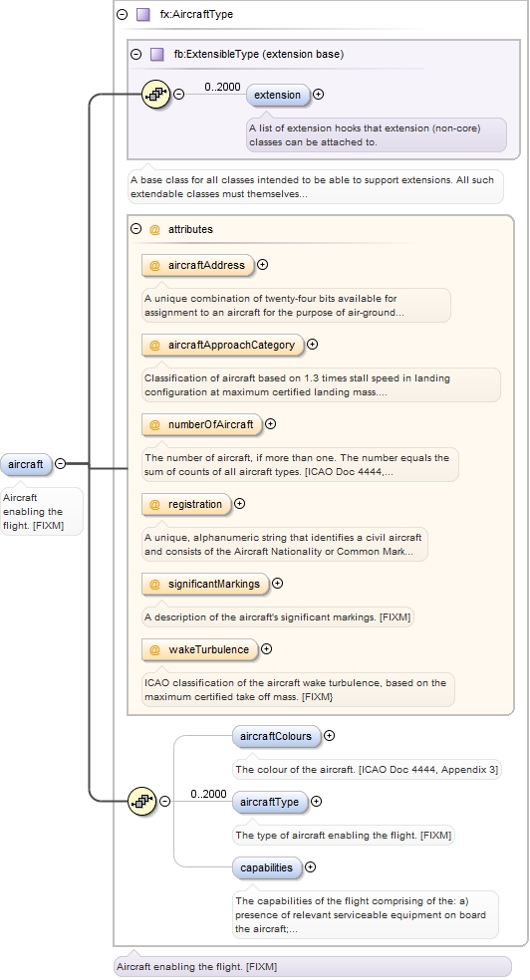Click the @ icon in the attributes header
The width and height of the screenshot is (530, 980).
(x=155, y=229)
